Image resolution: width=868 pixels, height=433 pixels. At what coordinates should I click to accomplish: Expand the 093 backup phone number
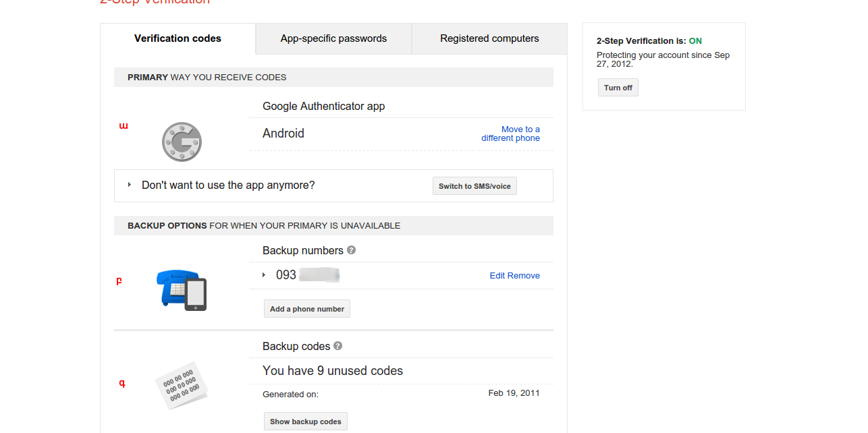click(264, 275)
